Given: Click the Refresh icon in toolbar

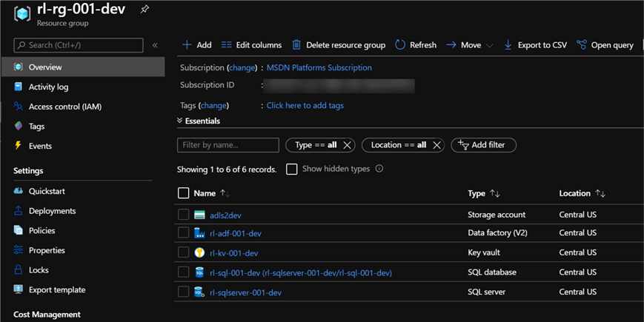Looking at the screenshot, I should coord(400,45).
